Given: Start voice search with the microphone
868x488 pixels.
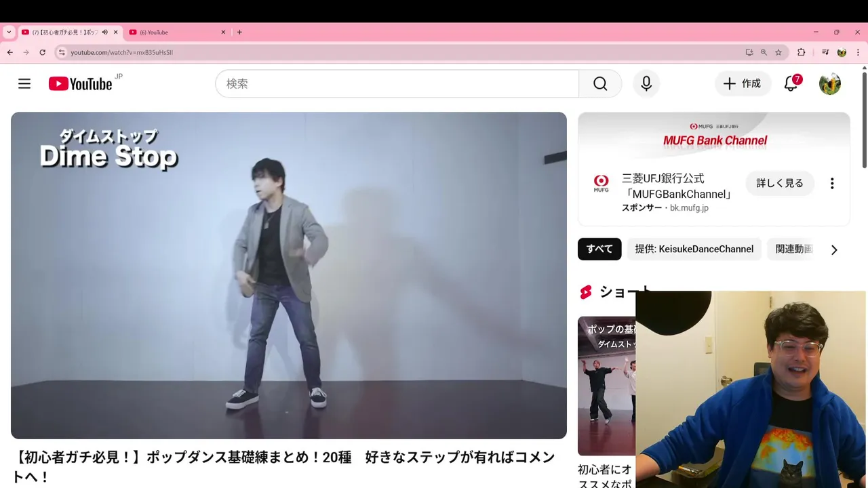Looking at the screenshot, I should coord(646,83).
